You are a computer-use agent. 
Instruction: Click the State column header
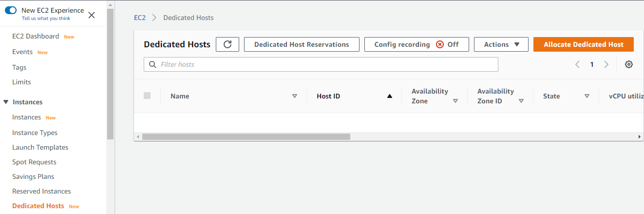tap(551, 96)
